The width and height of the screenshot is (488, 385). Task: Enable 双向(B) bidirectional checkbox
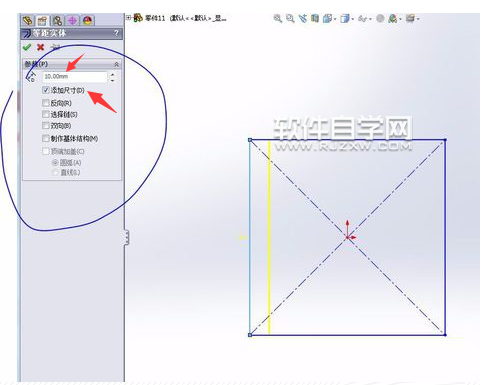46,126
